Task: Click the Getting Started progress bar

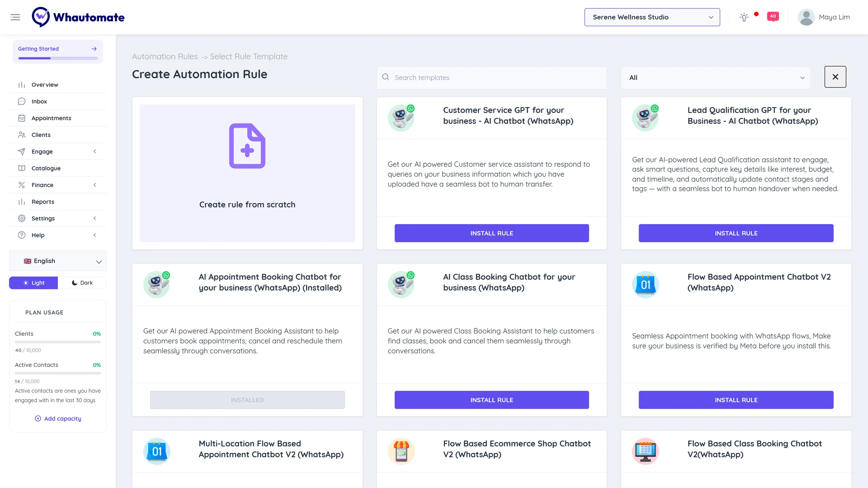Action: (58, 58)
